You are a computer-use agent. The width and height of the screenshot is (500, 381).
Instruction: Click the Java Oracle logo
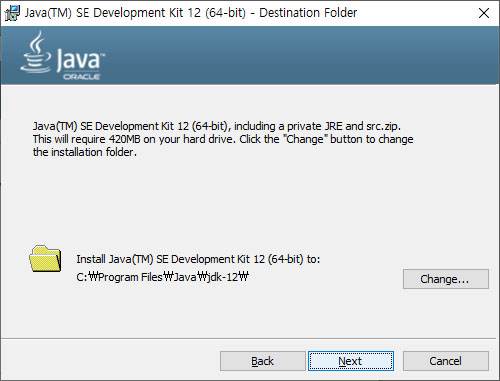63,56
